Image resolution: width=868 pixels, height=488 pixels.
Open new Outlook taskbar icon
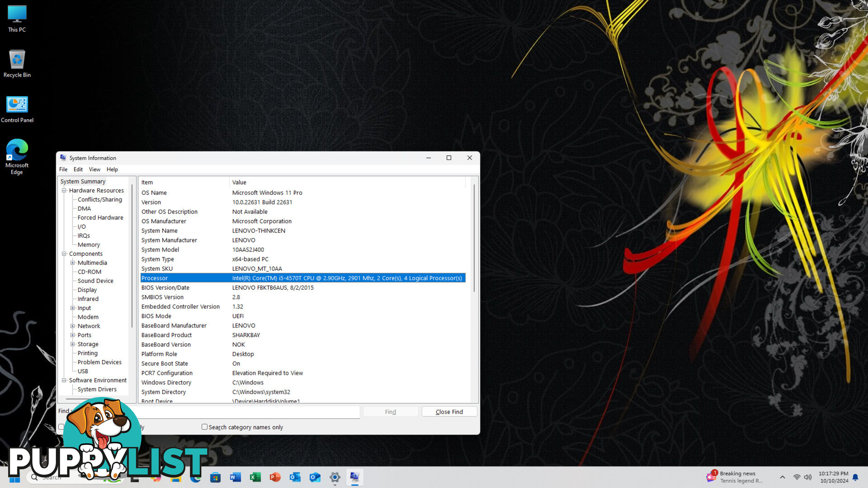pos(315,477)
